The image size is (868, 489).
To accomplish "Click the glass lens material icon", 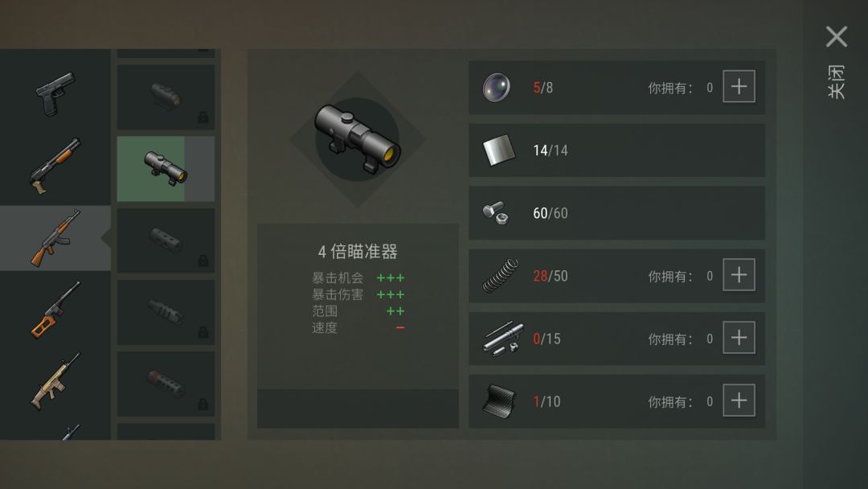I will coord(496,88).
